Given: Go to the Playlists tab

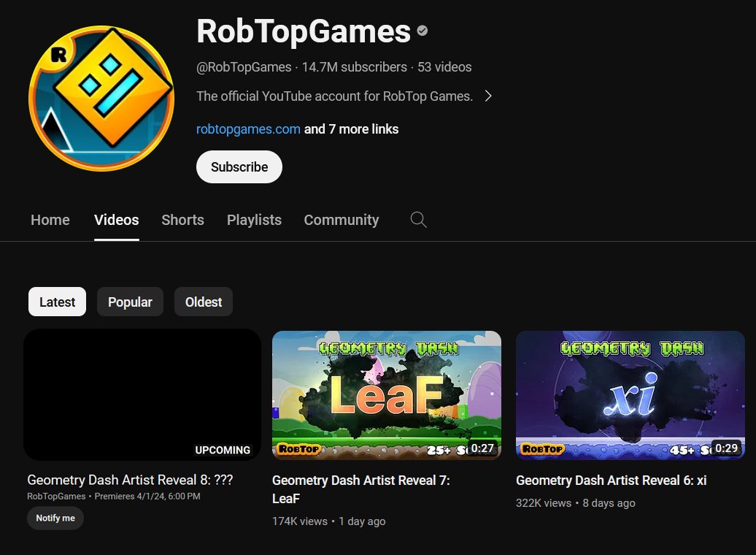Looking at the screenshot, I should pos(254,220).
